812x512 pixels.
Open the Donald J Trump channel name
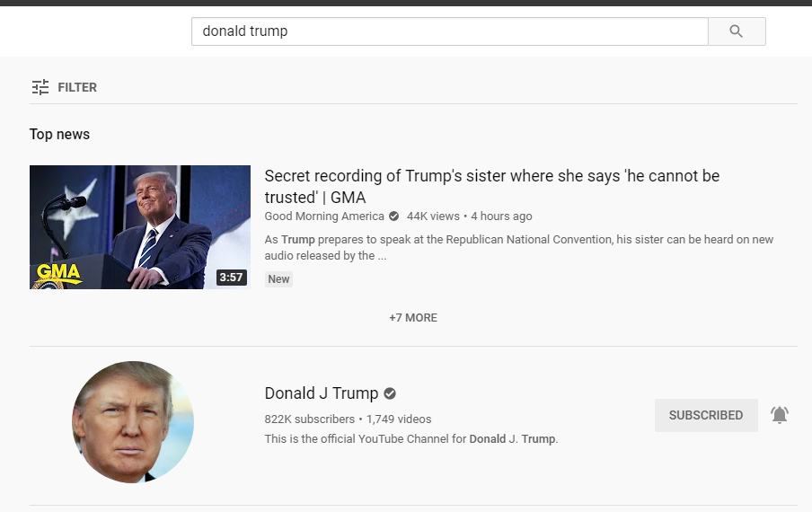pyautogui.click(x=322, y=393)
